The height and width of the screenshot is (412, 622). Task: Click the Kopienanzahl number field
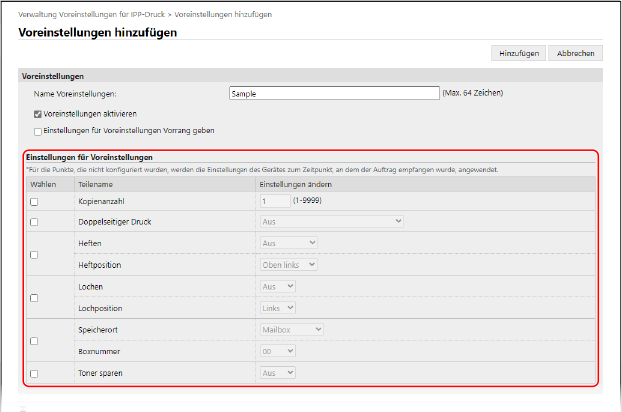(x=273, y=201)
